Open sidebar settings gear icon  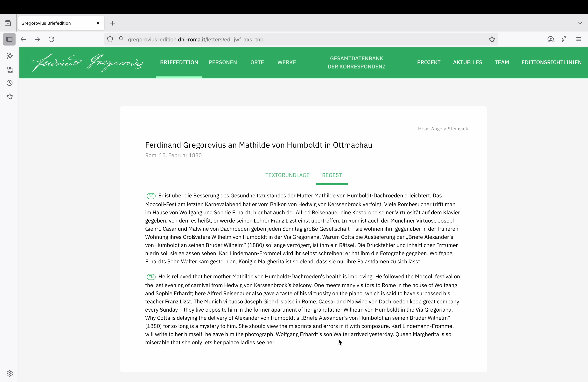10,373
